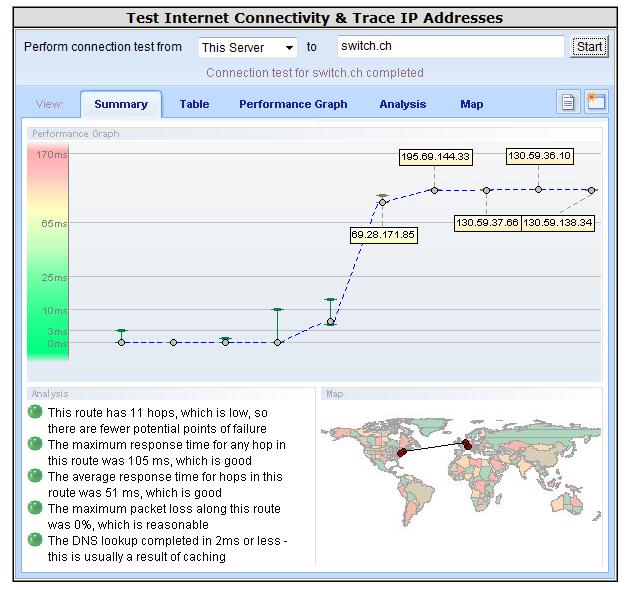Select the Summary tab

click(x=120, y=104)
